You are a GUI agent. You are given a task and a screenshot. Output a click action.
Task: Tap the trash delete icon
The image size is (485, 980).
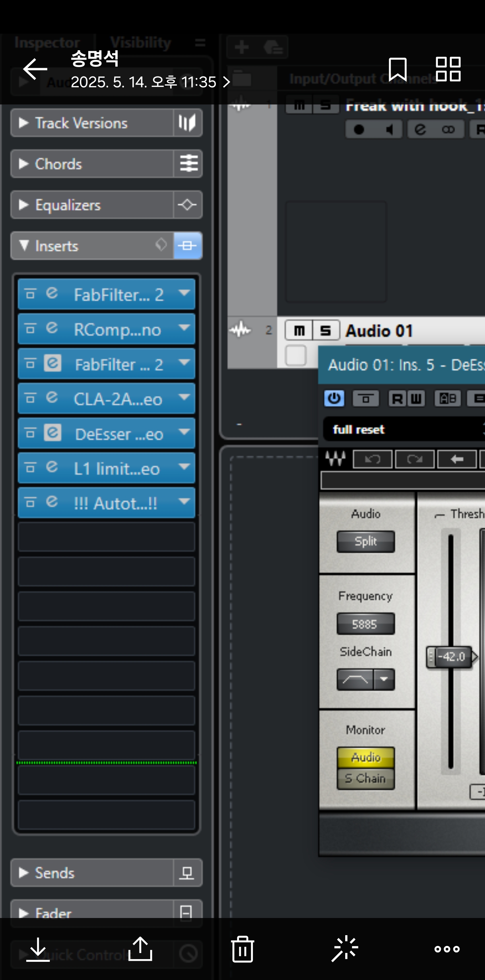tap(243, 949)
